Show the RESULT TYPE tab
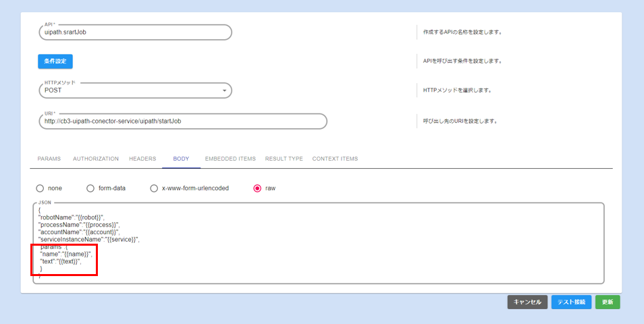644x324 pixels. coord(284,159)
